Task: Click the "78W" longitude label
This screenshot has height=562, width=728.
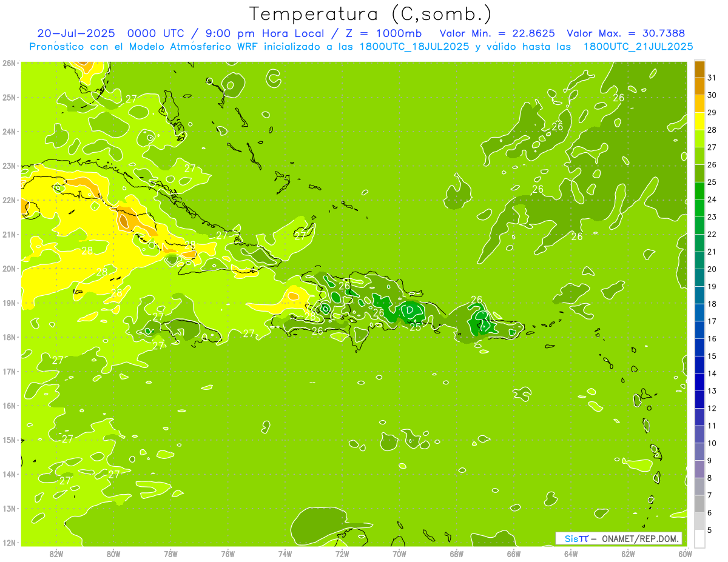Action: tap(170, 554)
